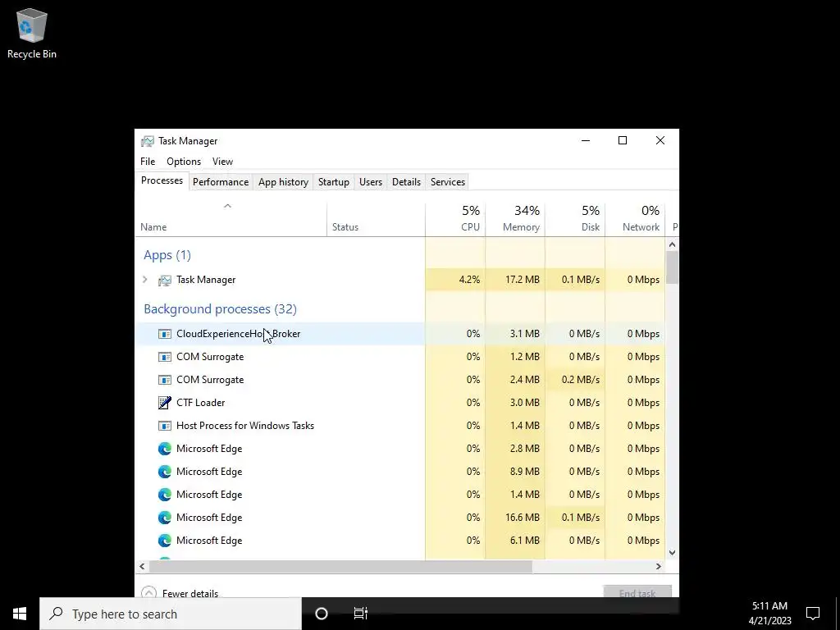Screen dimensions: 840x630
Task: Select the CTF Loader process row
Action: click(400, 403)
